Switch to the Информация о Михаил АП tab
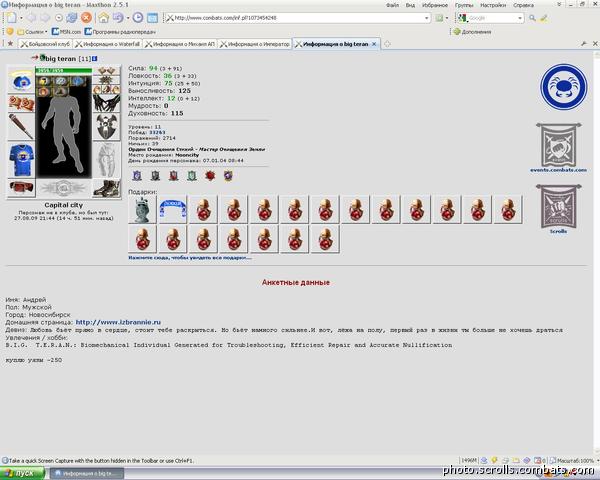This screenshot has width=600, height=480. tap(180, 44)
